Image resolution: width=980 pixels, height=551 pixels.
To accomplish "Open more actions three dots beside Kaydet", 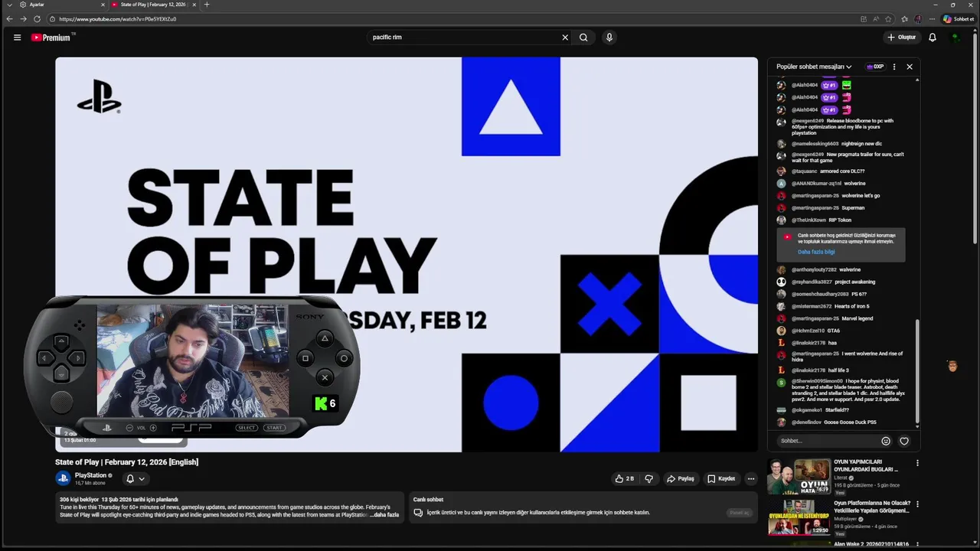I will pos(751,478).
